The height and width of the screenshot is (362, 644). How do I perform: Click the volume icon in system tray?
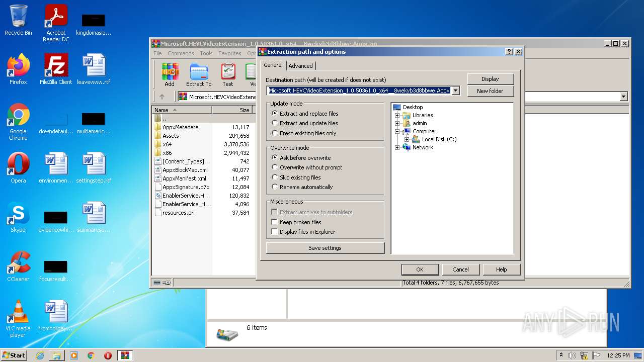pyautogui.click(x=572, y=355)
